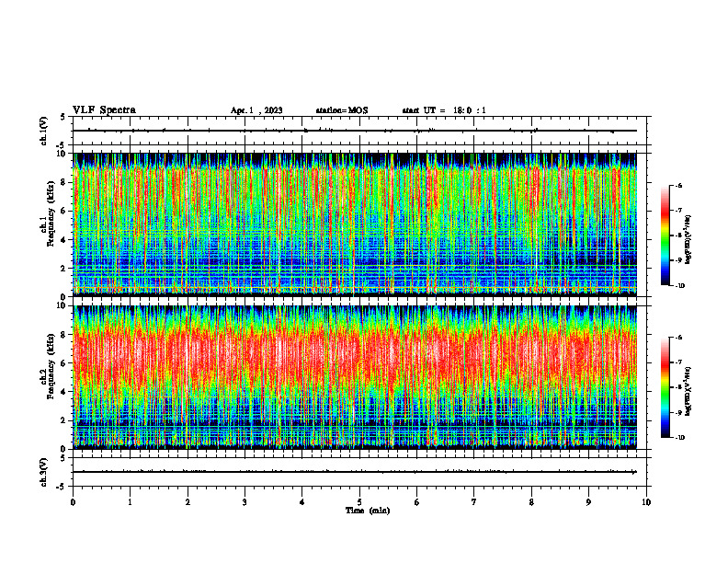Screen dimensions: 728x563
Task: Click time axis tick label "5" below bottom panel
Action: point(359,502)
